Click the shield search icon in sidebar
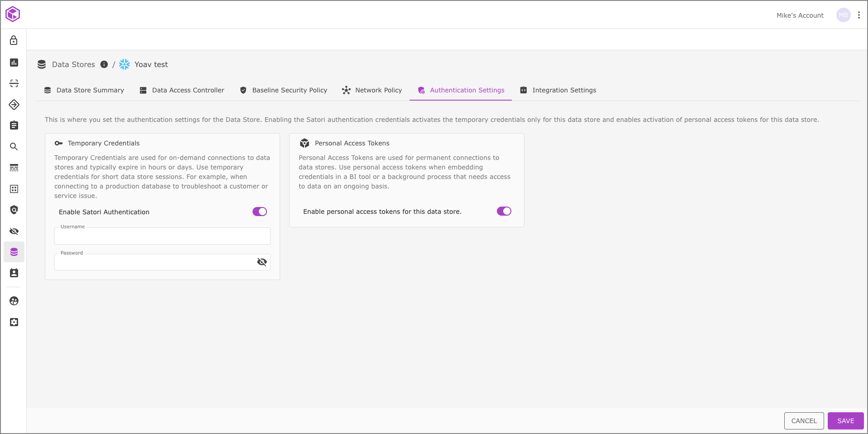This screenshot has height=434, width=868. point(14,210)
